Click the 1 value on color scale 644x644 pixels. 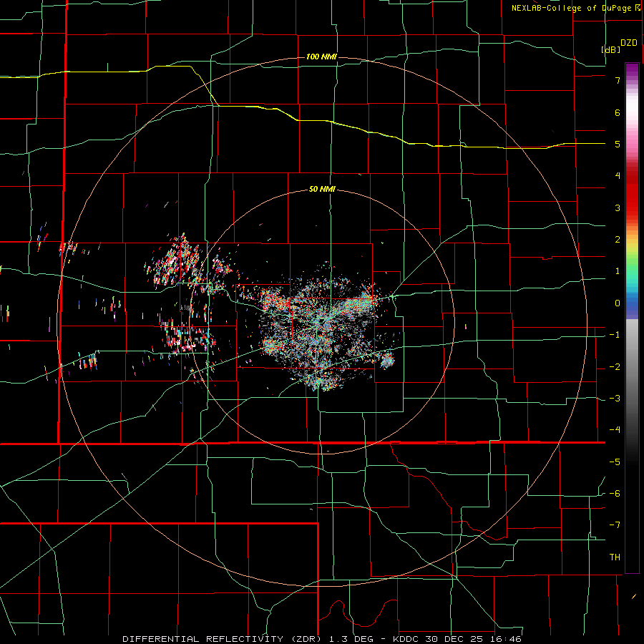[618, 271]
